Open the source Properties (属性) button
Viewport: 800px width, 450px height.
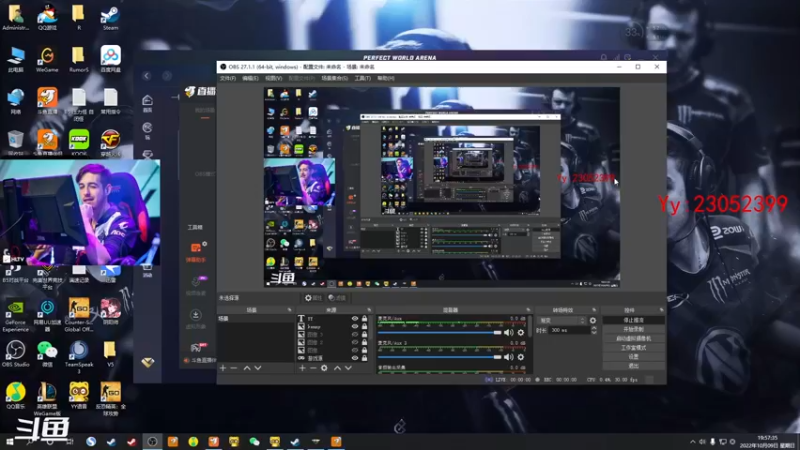tap(313, 298)
